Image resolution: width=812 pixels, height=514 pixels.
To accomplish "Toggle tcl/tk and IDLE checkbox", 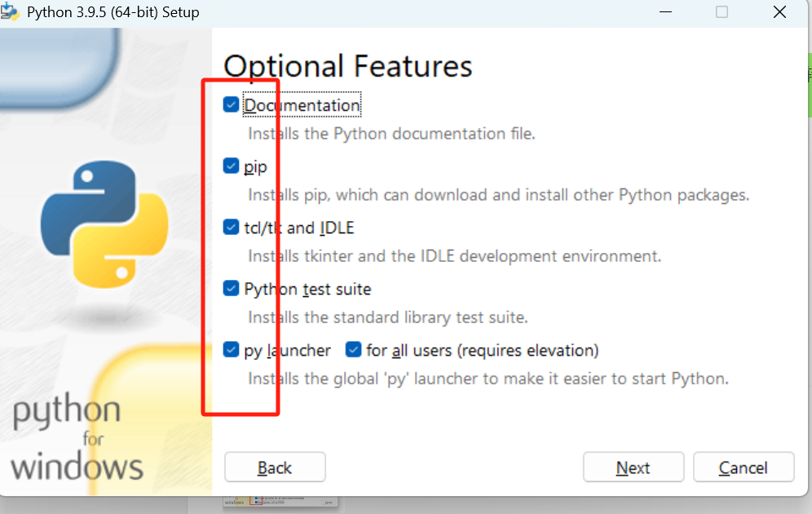I will 231,227.
